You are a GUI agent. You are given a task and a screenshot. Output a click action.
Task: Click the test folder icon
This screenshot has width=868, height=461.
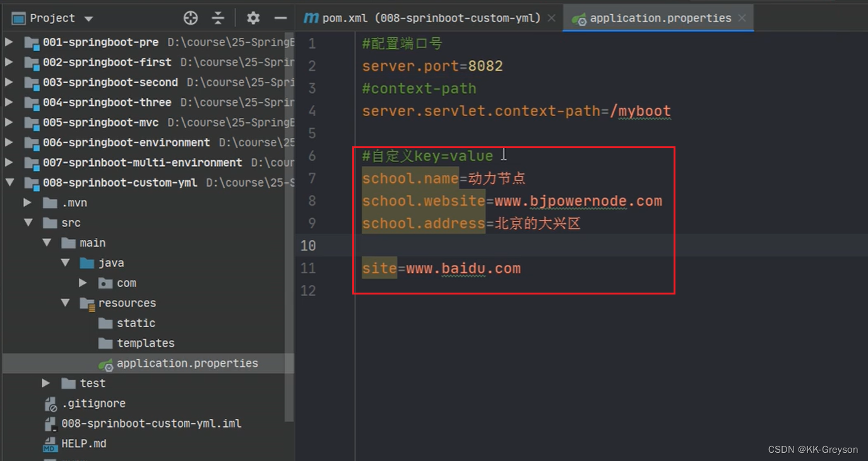click(69, 383)
